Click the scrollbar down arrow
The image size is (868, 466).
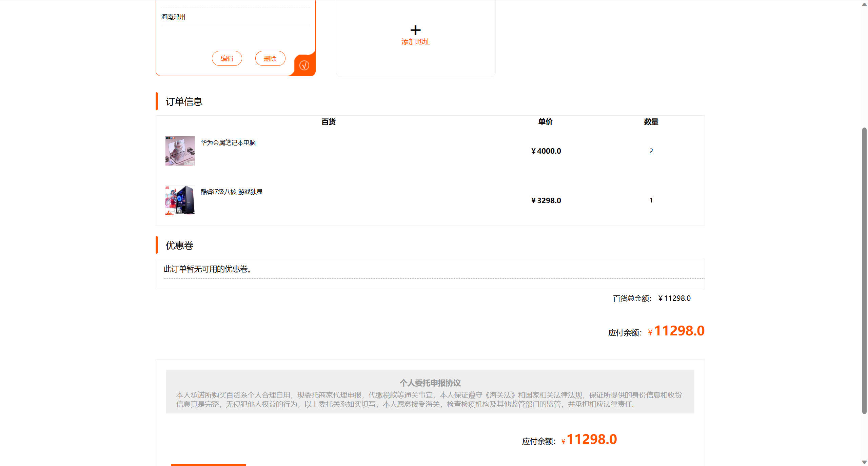864,462
